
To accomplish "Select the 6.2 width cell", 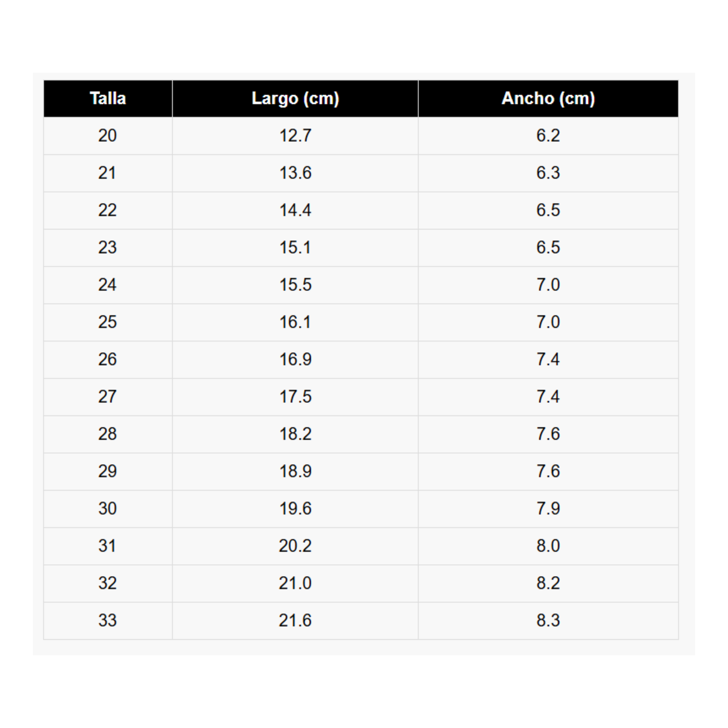I will click(548, 136).
